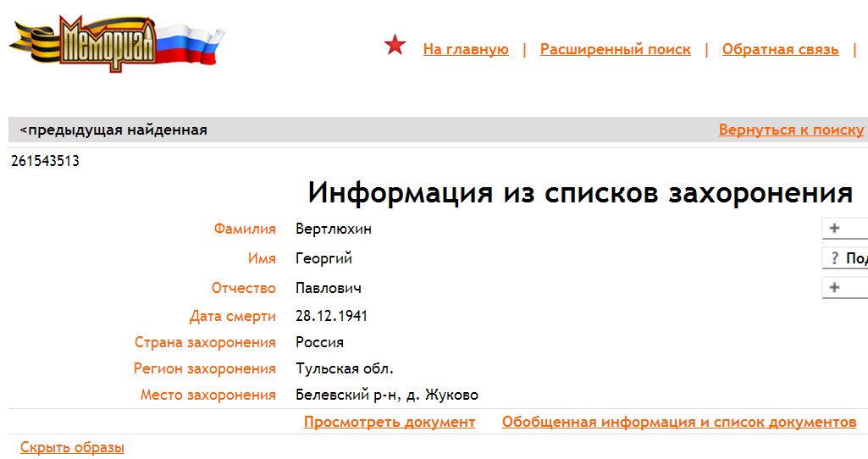Go to предыдущая найденная record
This screenshot has width=868, height=459.
[113, 130]
